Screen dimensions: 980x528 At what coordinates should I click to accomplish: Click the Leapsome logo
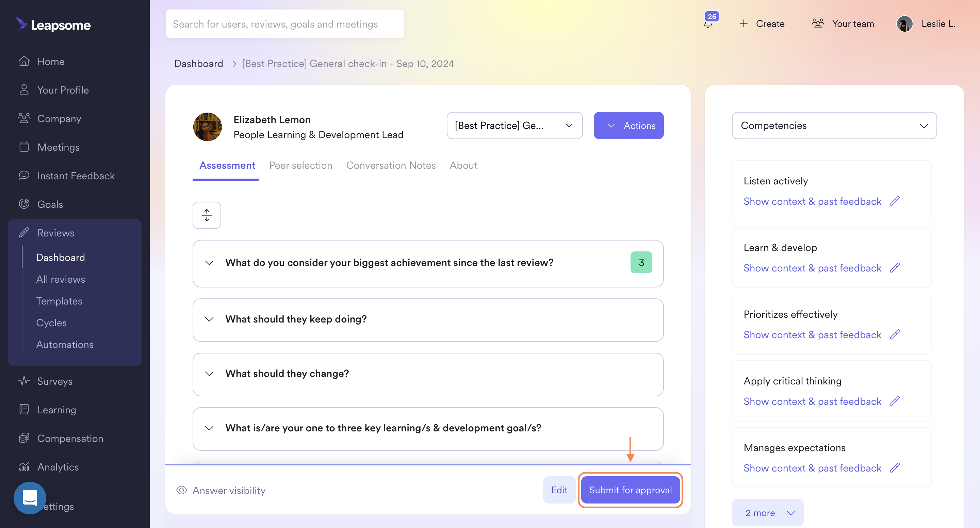(53, 25)
